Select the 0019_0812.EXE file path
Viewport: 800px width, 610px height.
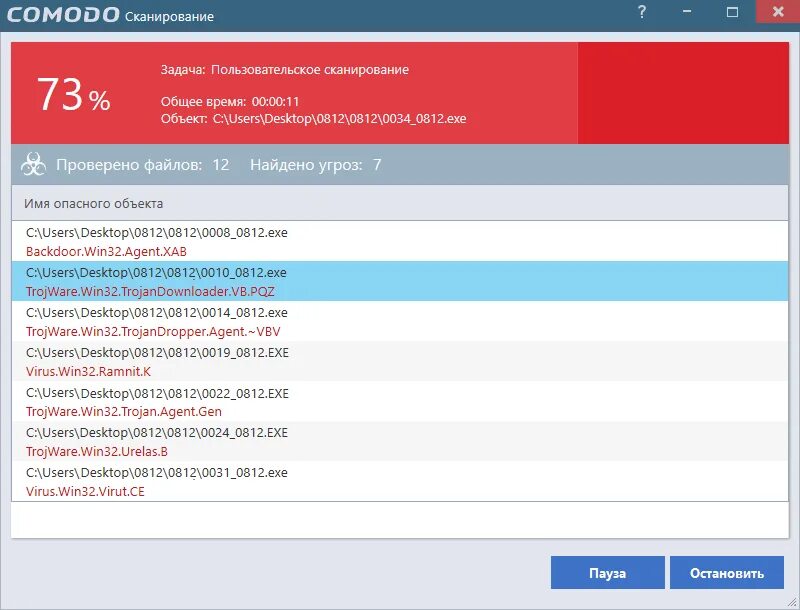157,352
